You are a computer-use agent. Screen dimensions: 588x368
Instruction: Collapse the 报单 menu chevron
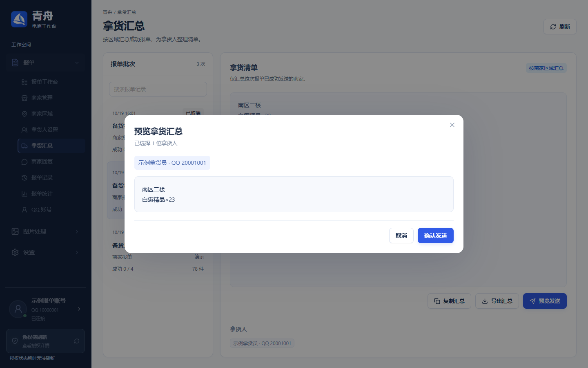click(77, 63)
